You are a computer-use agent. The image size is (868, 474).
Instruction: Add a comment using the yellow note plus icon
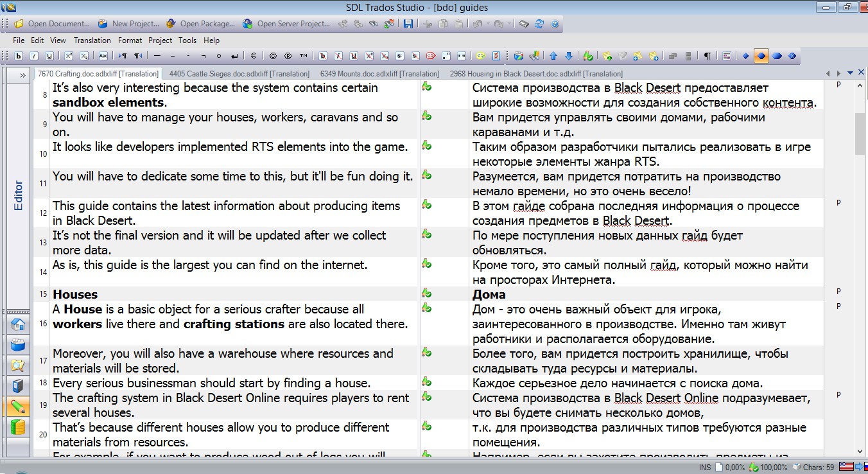point(607,56)
